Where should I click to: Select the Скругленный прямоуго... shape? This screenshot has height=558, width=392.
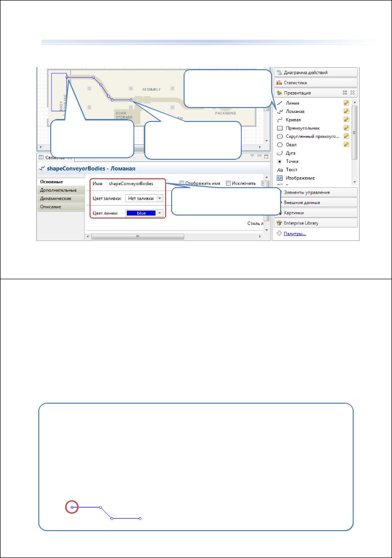(308, 136)
